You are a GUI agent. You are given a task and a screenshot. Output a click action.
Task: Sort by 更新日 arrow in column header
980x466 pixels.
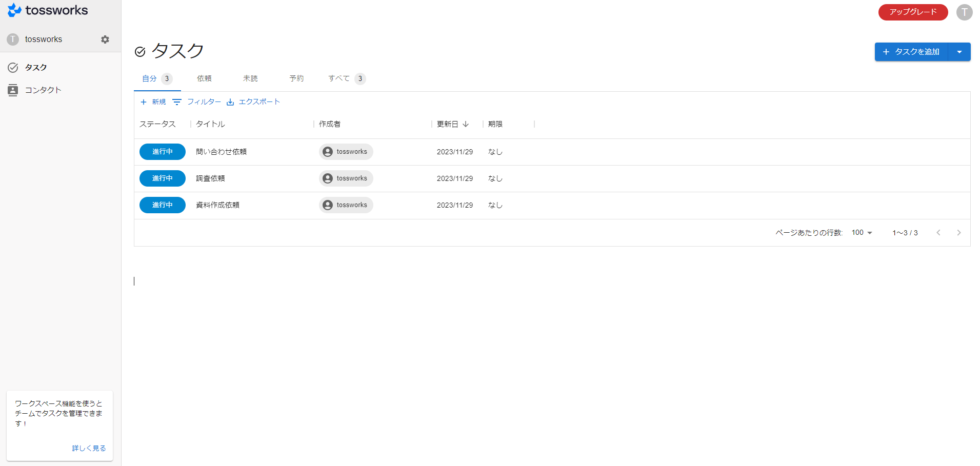click(466, 124)
